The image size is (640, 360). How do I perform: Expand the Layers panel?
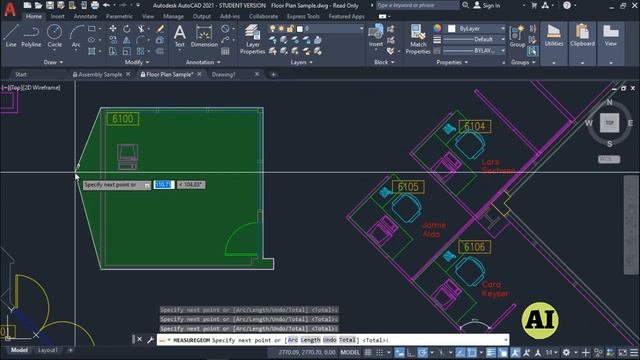pos(301,62)
